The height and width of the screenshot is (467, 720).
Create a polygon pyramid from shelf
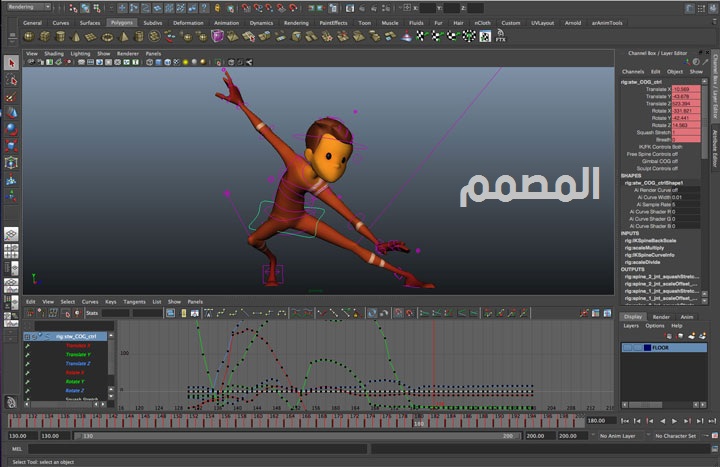(x=124, y=37)
